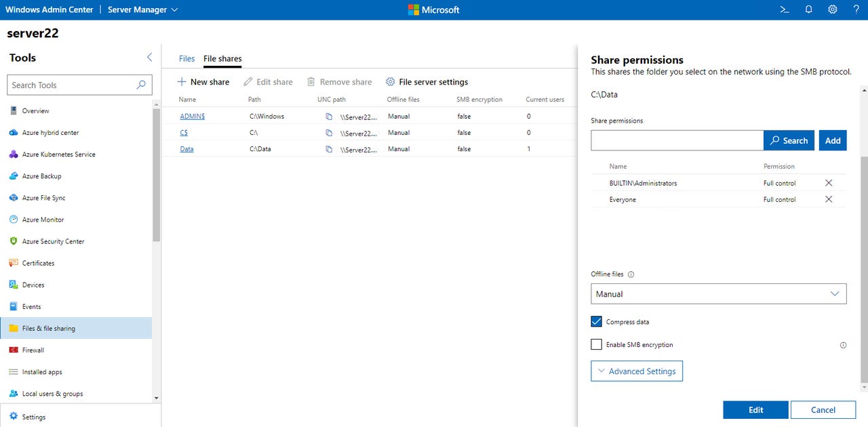This screenshot has height=427, width=868.
Task: Uncheck the Compress data checkbox
Action: point(596,321)
